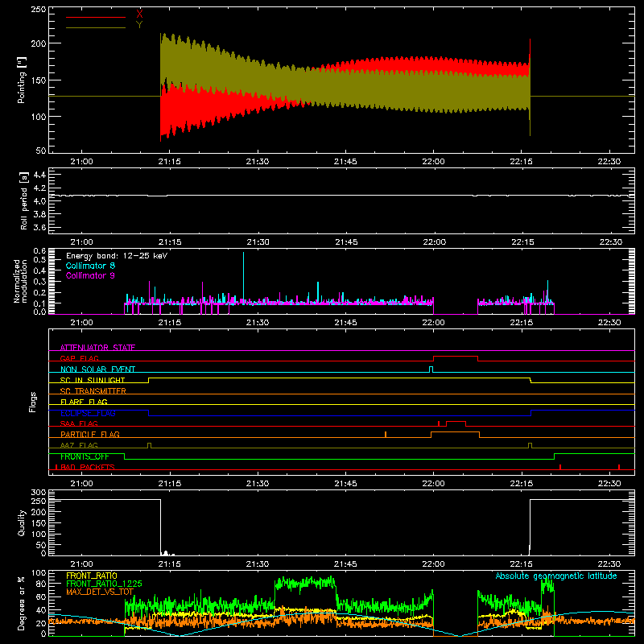Click the vertical Flags axis title
644x644 pixels.
coord(33,402)
